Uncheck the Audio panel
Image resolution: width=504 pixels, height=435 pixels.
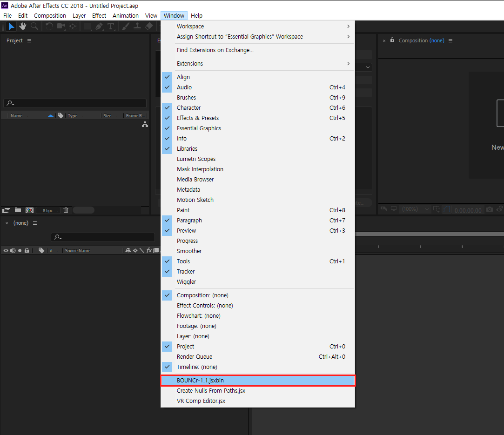(x=258, y=87)
